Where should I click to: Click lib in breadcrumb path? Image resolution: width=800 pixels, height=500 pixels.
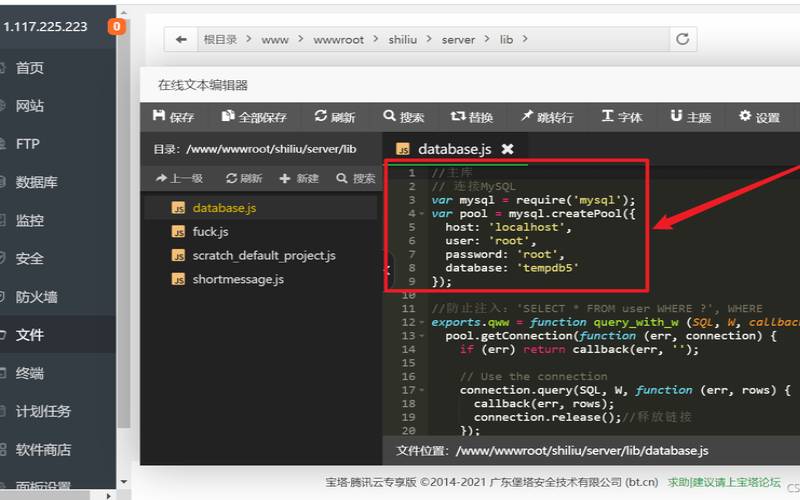point(506,39)
